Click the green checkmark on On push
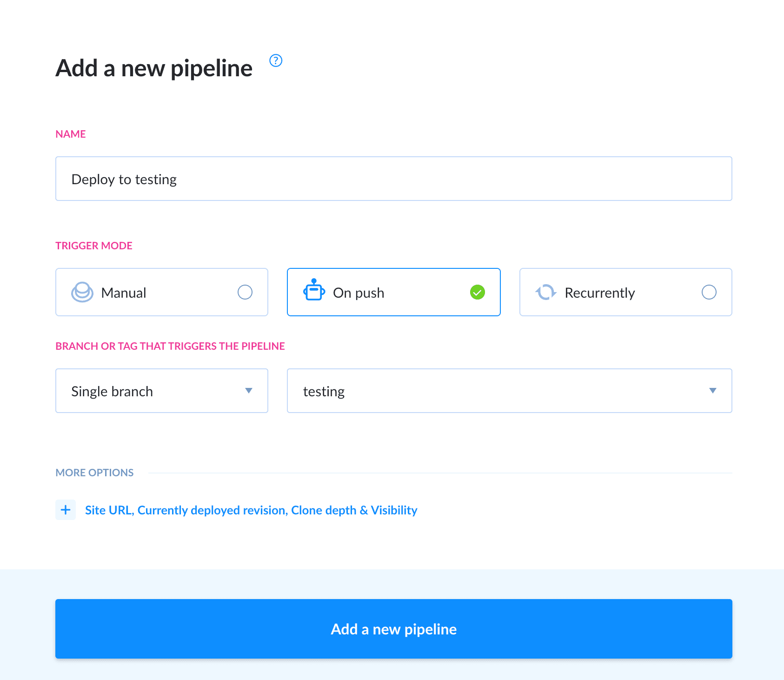The image size is (784, 680). pyautogui.click(x=477, y=292)
